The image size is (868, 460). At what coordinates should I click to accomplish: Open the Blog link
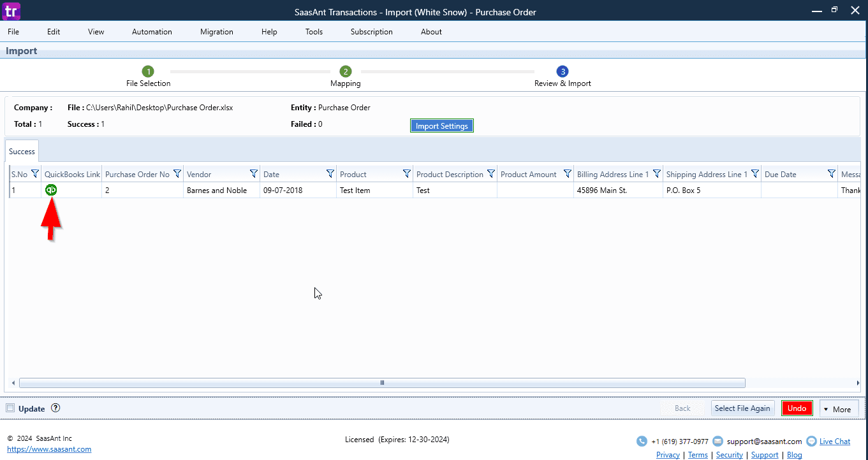(x=794, y=455)
